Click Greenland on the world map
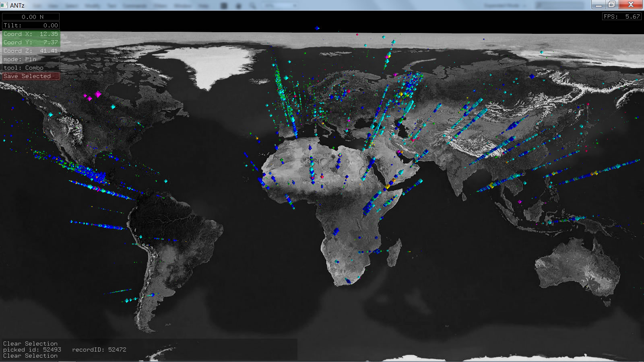The width and height of the screenshot is (644, 362). pos(209,64)
